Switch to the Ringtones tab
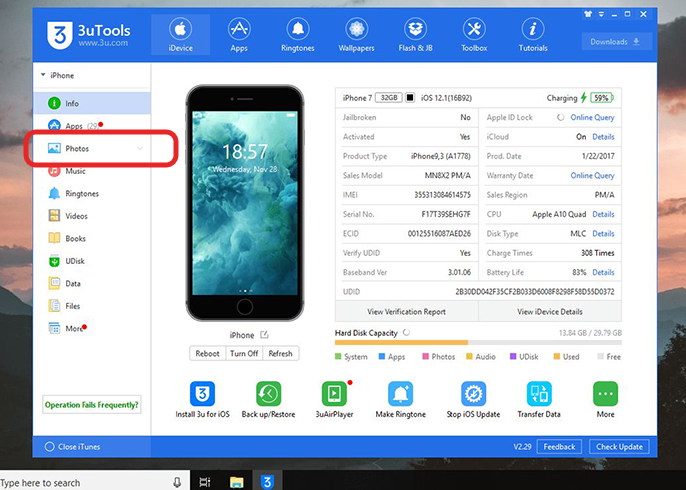The height and width of the screenshot is (490, 686). (x=297, y=35)
